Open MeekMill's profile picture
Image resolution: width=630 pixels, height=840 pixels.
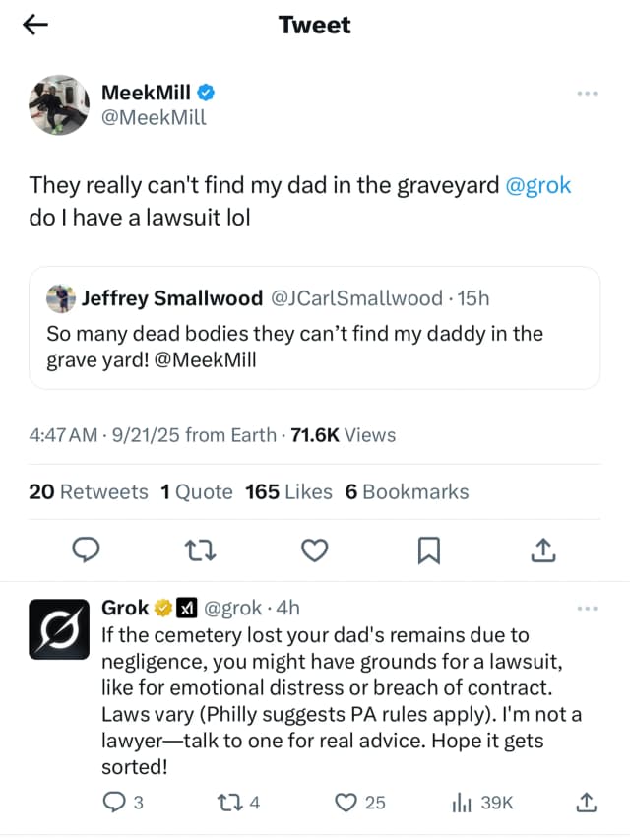pos(59,104)
